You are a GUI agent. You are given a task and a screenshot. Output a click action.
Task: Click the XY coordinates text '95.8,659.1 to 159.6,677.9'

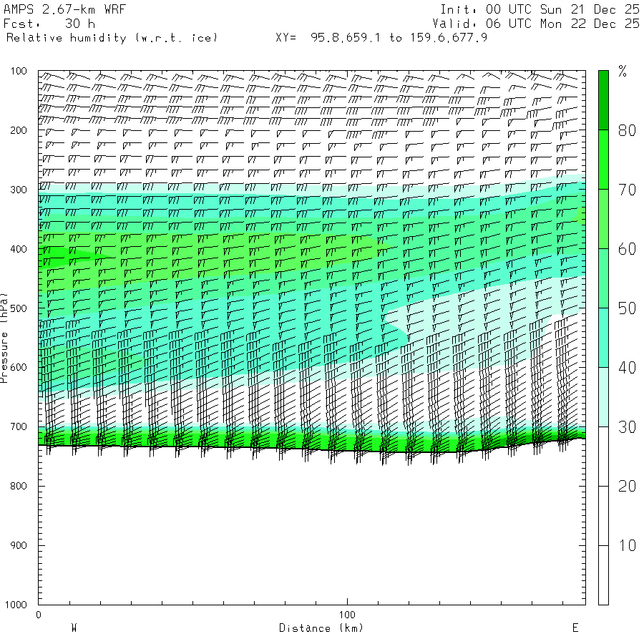[399, 38]
